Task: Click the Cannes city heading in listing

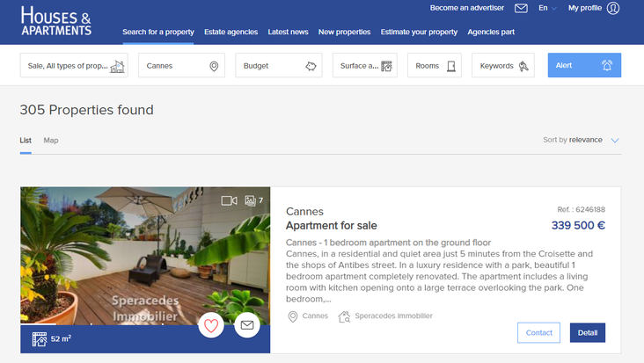Action: pyautogui.click(x=304, y=212)
